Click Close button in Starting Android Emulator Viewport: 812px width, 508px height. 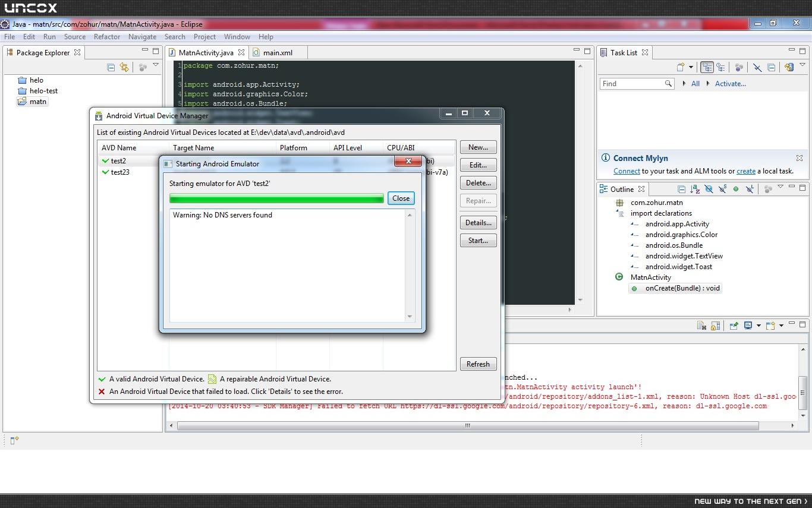pos(401,198)
